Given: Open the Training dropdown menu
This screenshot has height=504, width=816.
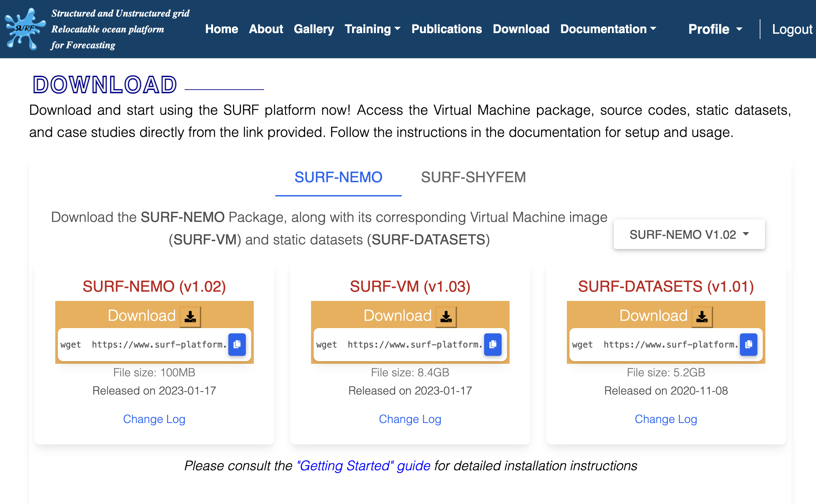Looking at the screenshot, I should [373, 29].
